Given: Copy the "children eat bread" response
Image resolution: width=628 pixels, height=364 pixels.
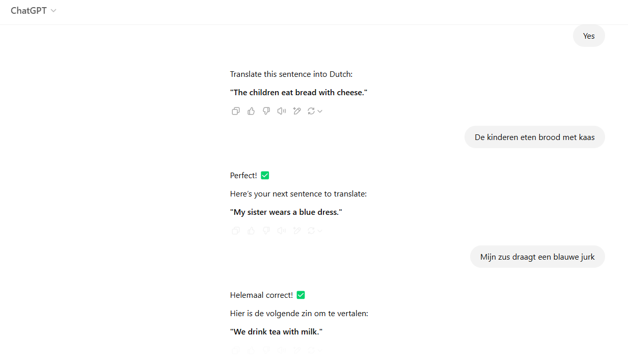Looking at the screenshot, I should tap(235, 111).
